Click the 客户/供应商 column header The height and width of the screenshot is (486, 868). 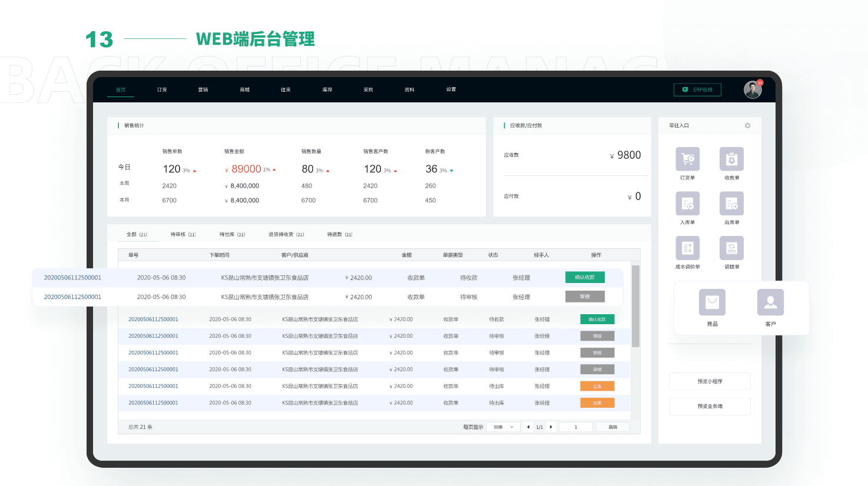tap(295, 255)
